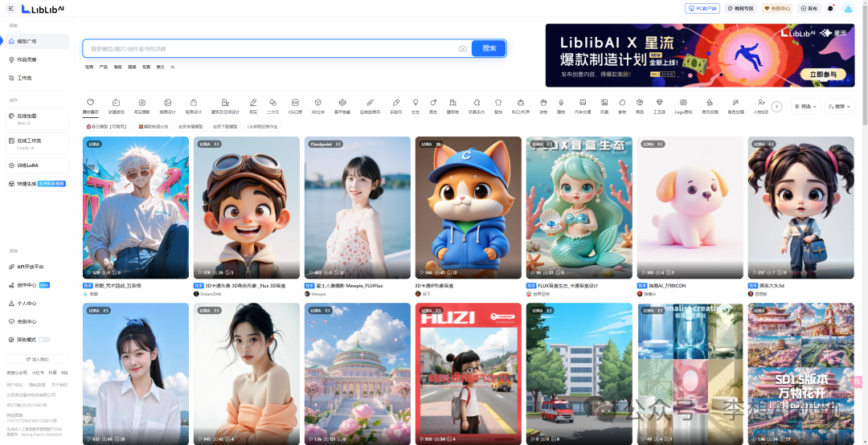Open the 推荐 sort dropdown
Viewport: 868px width, 445px height.
coord(839,106)
